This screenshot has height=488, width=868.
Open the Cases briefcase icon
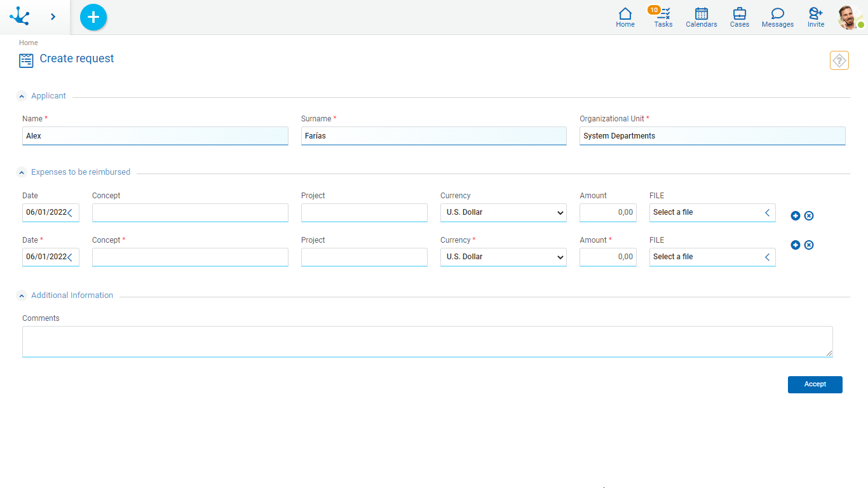(x=739, y=17)
